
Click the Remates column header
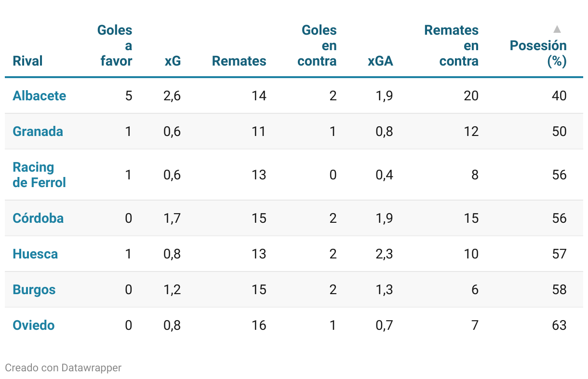pyautogui.click(x=239, y=61)
